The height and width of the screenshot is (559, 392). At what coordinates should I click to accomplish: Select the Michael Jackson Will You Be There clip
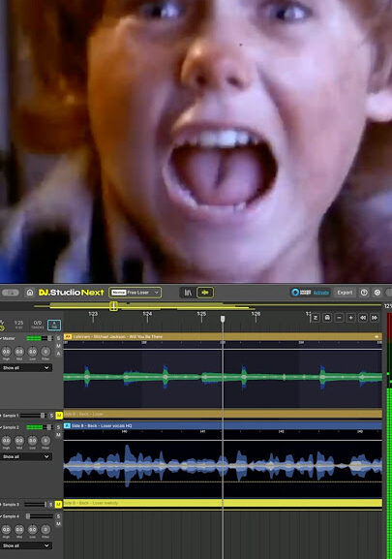(223, 336)
